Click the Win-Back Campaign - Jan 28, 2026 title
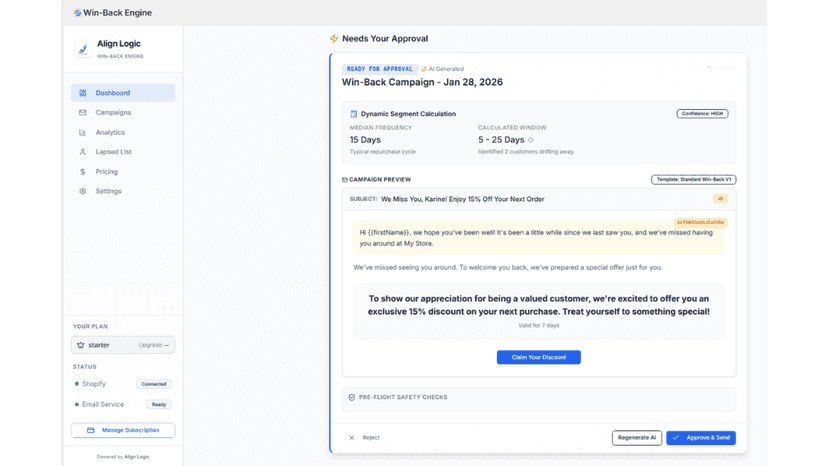 click(x=422, y=82)
